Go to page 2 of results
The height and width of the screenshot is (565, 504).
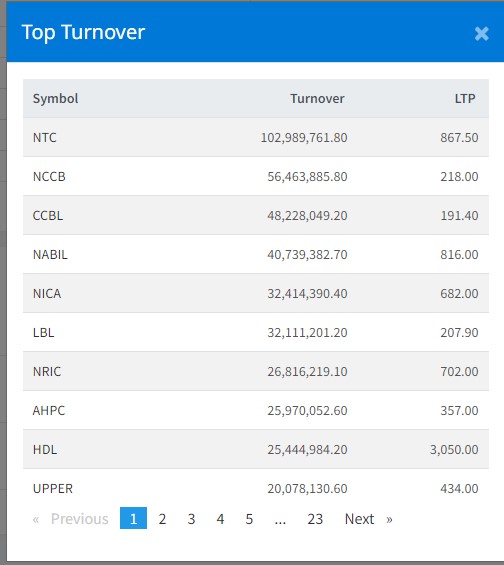(x=162, y=519)
